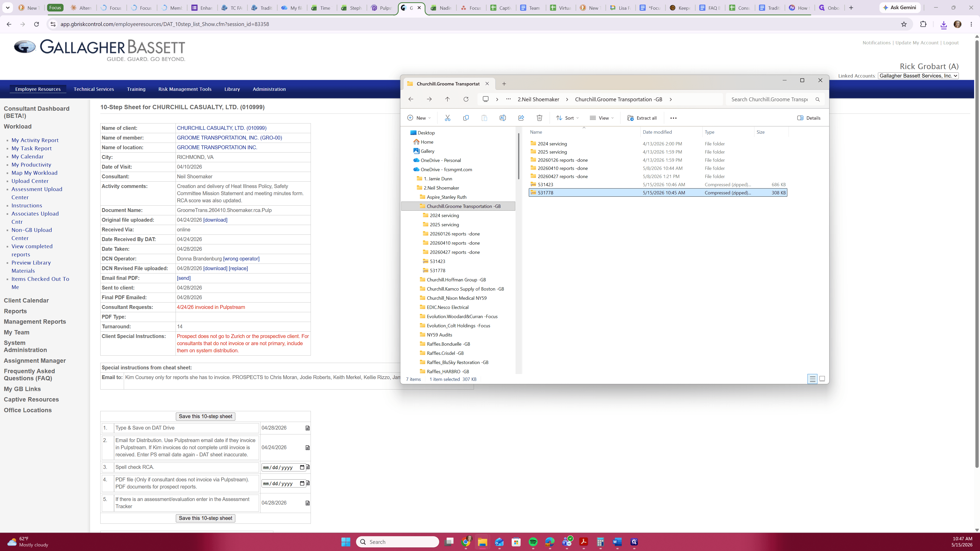Click the note icon beside step 5 date
980x551 pixels.
308,503
